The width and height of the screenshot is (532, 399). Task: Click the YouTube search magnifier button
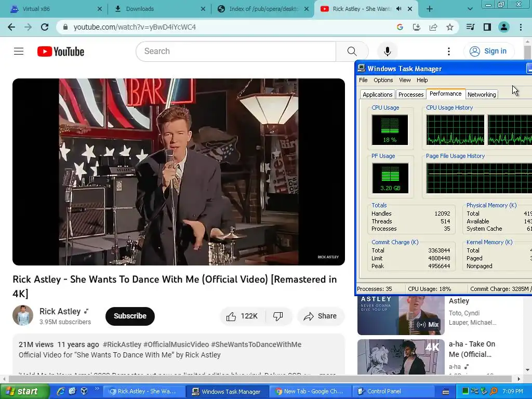[x=352, y=51]
